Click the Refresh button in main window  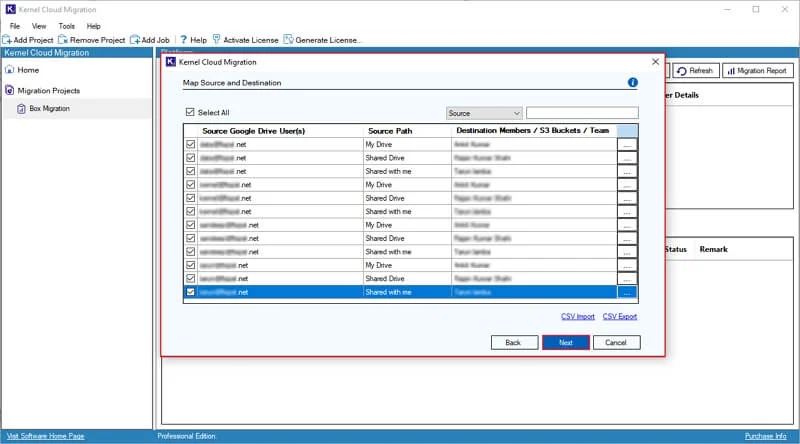pyautogui.click(x=695, y=71)
